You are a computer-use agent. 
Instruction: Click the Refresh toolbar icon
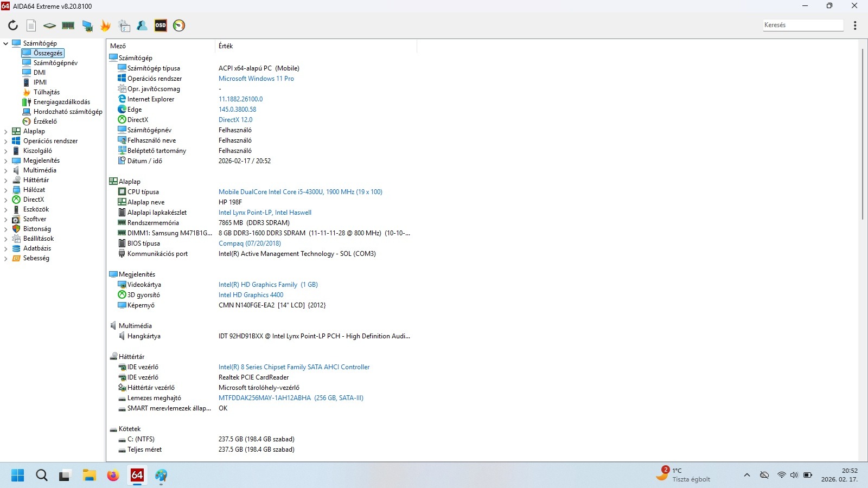(13, 25)
